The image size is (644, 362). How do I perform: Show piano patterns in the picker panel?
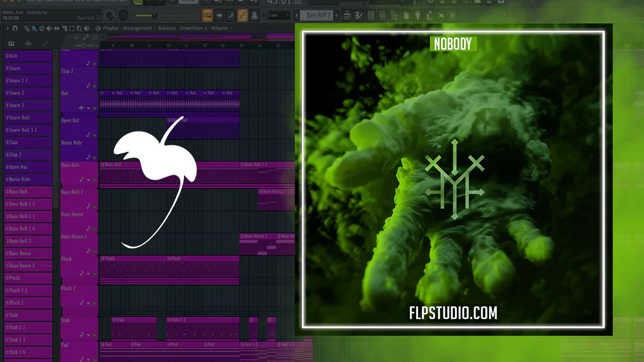(x=12, y=44)
